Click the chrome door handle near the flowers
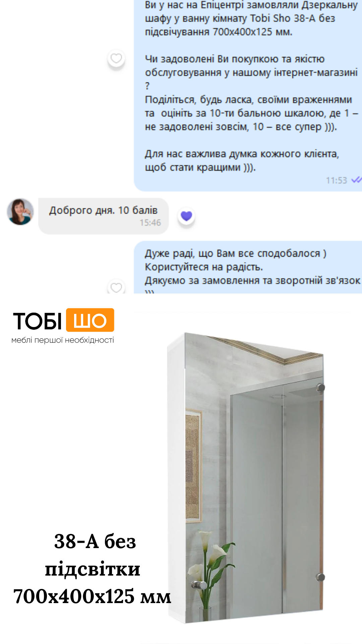The height and width of the screenshot is (644, 362). coord(199,585)
